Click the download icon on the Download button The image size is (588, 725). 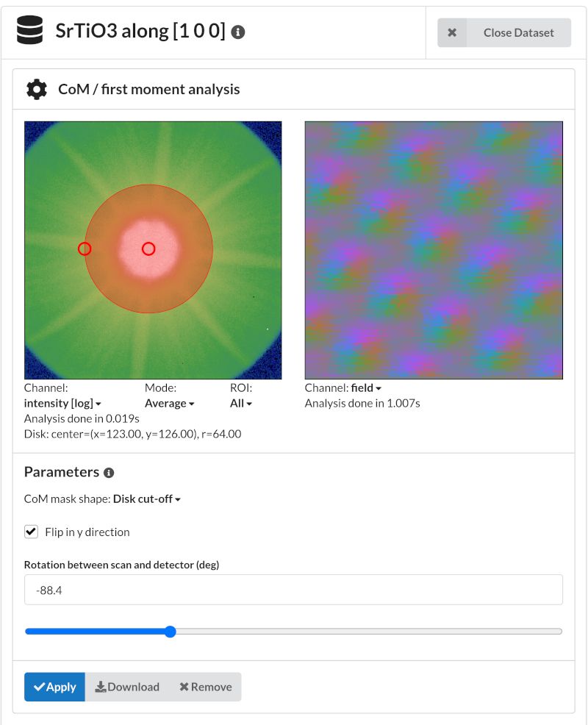pos(102,687)
